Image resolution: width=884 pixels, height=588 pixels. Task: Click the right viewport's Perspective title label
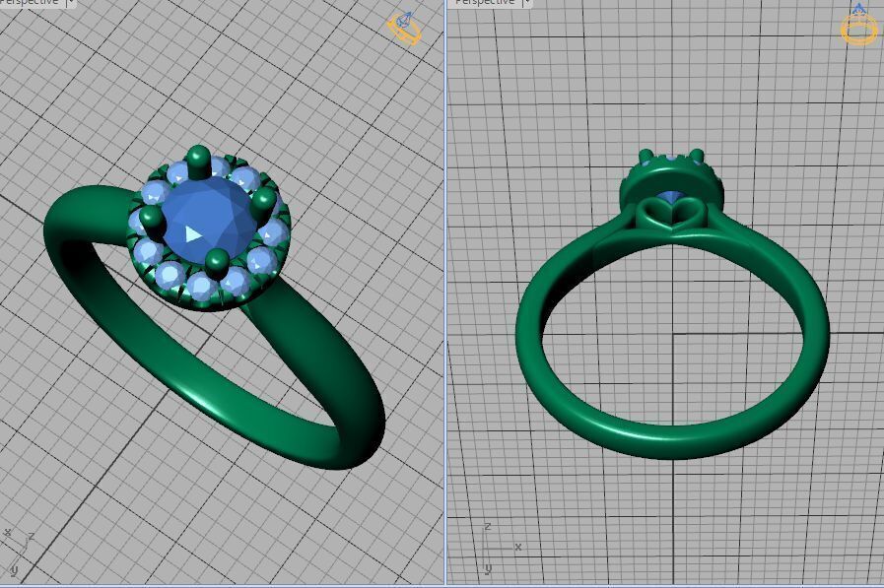485,2
